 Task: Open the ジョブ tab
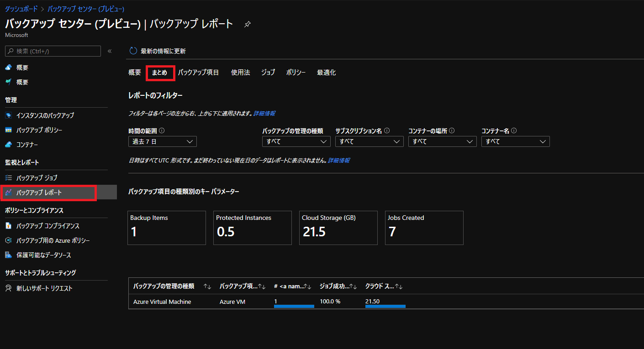click(268, 73)
